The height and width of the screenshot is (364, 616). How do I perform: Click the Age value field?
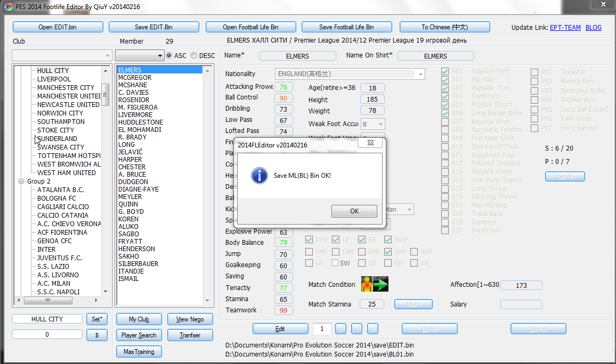tap(372, 88)
